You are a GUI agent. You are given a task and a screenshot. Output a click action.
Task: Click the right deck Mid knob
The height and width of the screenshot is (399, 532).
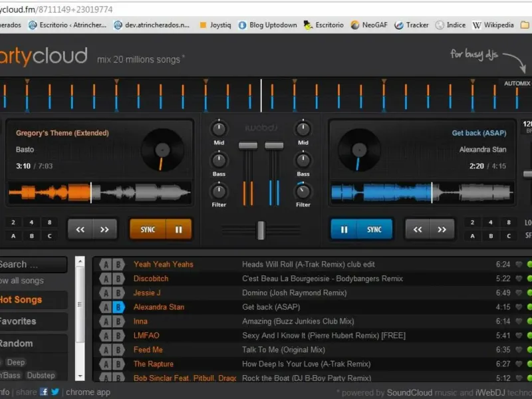click(x=303, y=129)
